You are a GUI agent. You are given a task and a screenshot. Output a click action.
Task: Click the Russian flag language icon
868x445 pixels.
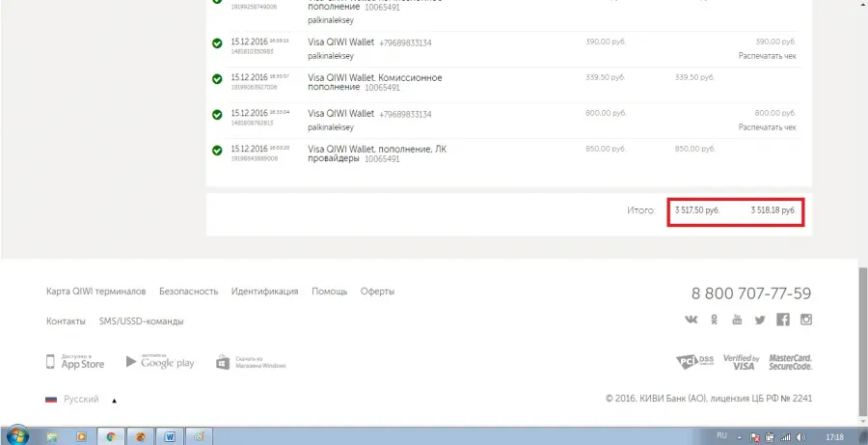[x=51, y=399]
